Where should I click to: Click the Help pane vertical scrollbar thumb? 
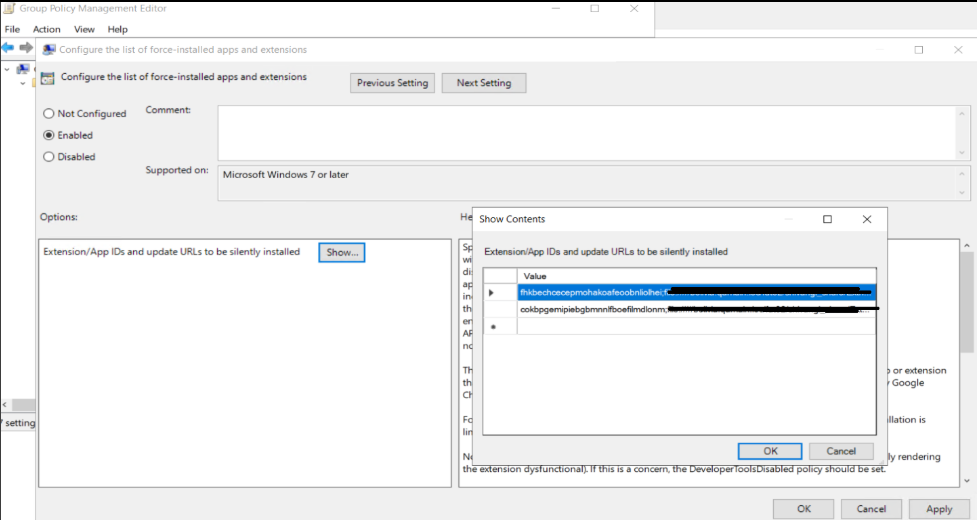pyautogui.click(x=967, y=303)
